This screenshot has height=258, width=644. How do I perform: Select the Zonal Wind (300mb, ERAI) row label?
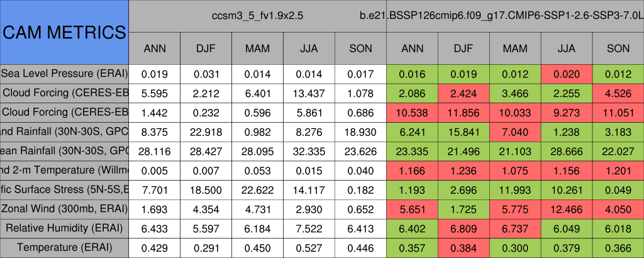point(64,208)
